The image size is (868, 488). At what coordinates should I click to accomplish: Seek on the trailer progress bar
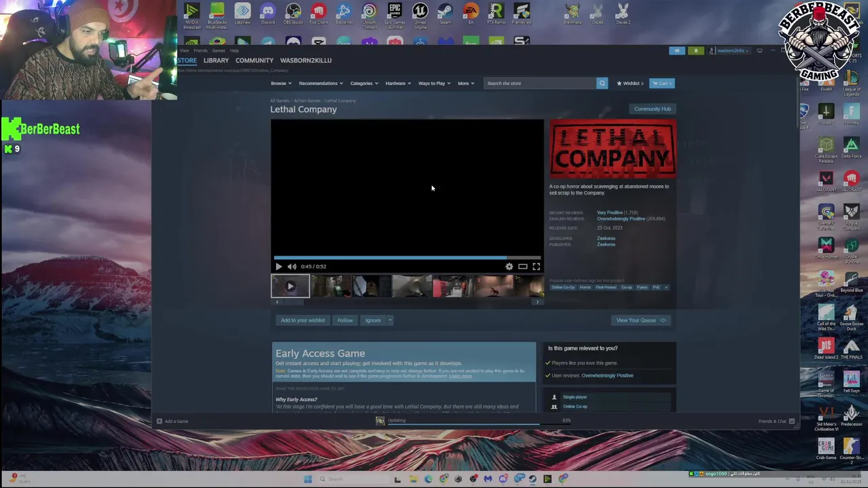tap(407, 258)
